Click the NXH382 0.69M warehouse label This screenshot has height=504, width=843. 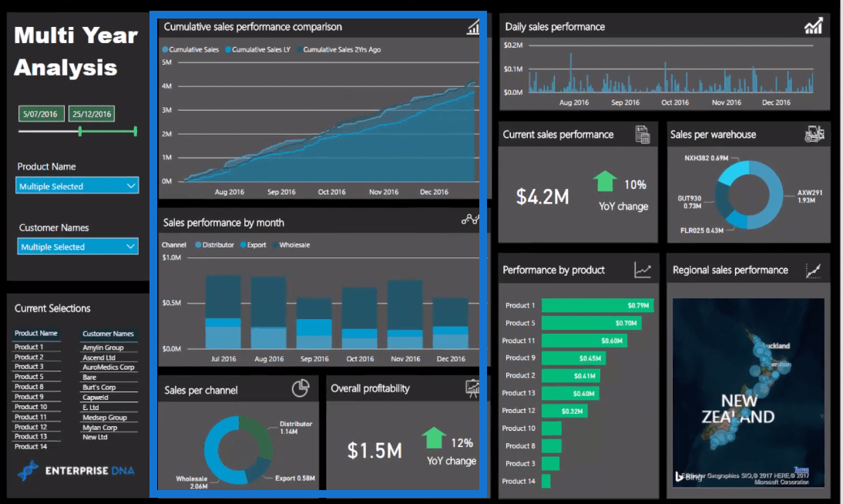(706, 158)
